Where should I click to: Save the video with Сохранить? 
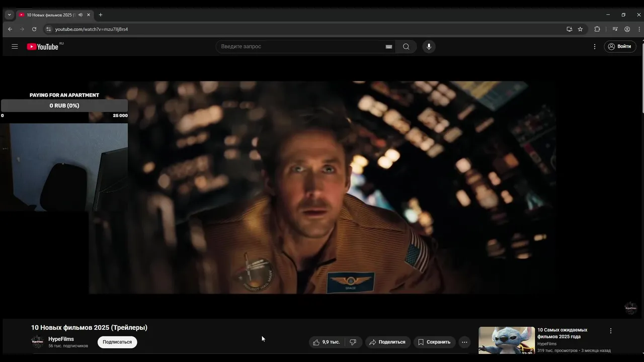434,342
